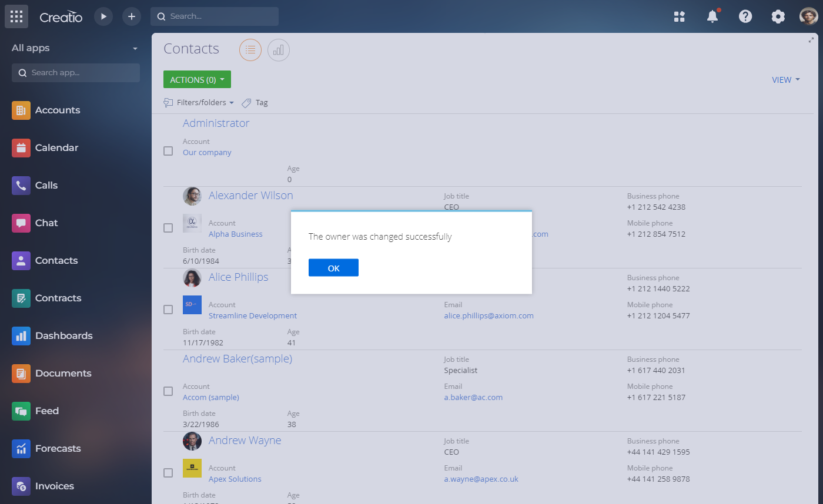Click business phone +1 617 440 2031
This screenshot has height=504, width=823.
pyautogui.click(x=656, y=371)
